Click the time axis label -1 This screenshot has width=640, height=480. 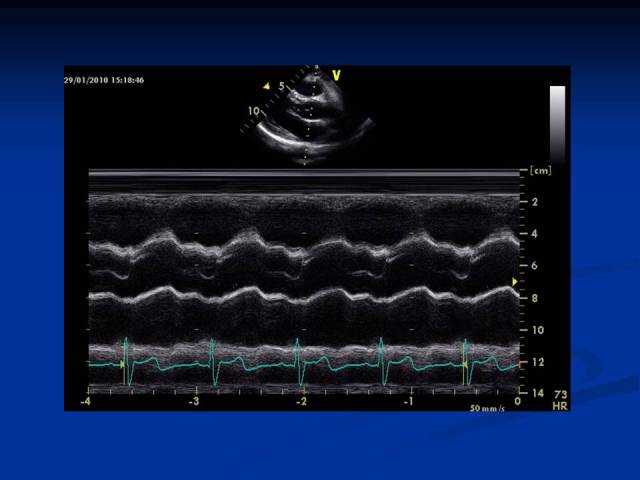pos(409,402)
